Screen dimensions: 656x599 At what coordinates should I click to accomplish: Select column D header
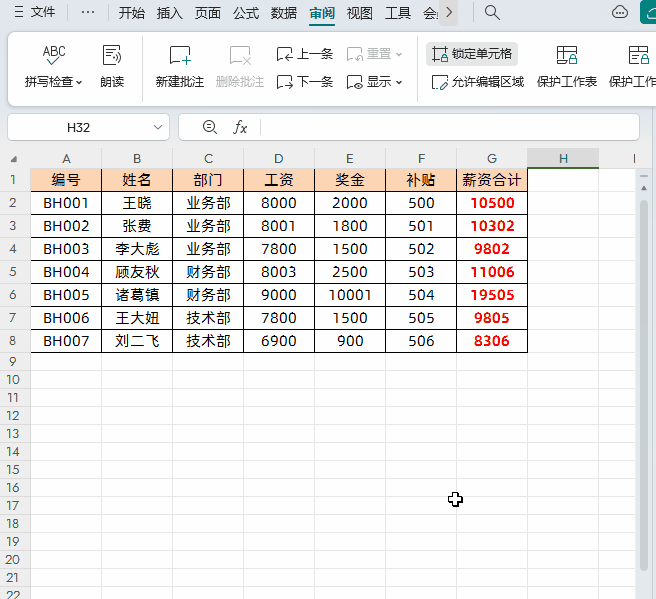(279, 159)
